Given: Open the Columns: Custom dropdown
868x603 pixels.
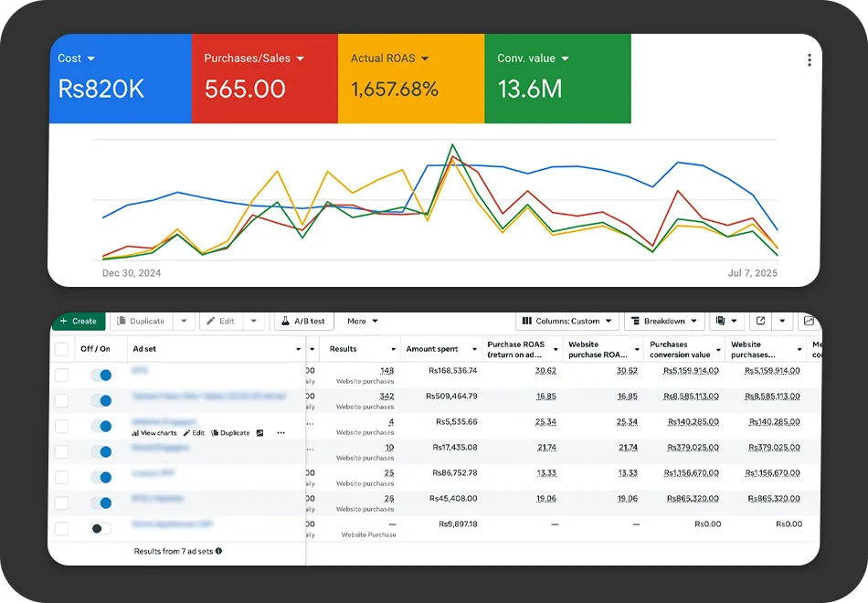Looking at the screenshot, I should (x=566, y=322).
